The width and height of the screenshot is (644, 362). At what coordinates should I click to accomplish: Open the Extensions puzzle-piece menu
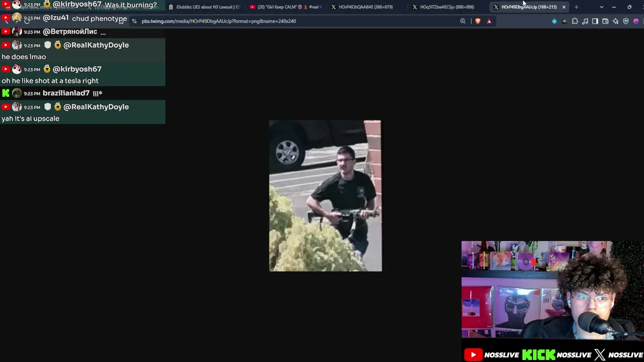tap(575, 21)
